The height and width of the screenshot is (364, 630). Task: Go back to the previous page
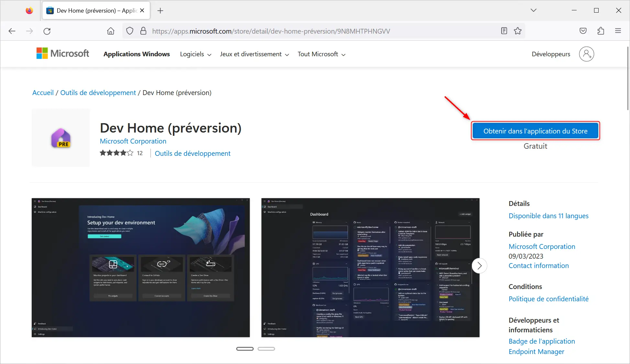12,31
